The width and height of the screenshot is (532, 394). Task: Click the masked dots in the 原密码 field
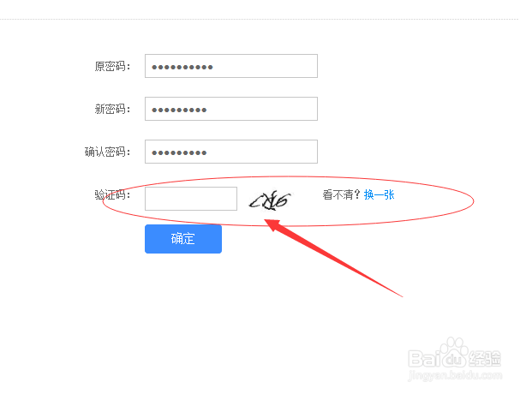182,67
